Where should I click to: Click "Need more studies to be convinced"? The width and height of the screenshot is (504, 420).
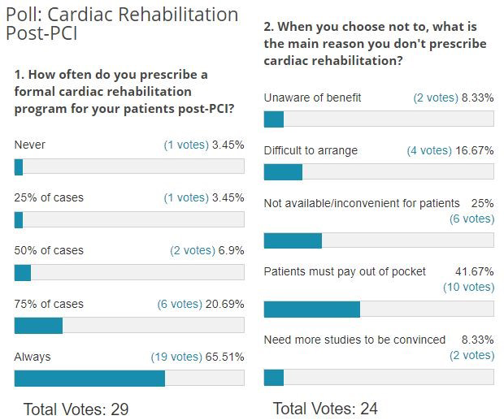[354, 340]
